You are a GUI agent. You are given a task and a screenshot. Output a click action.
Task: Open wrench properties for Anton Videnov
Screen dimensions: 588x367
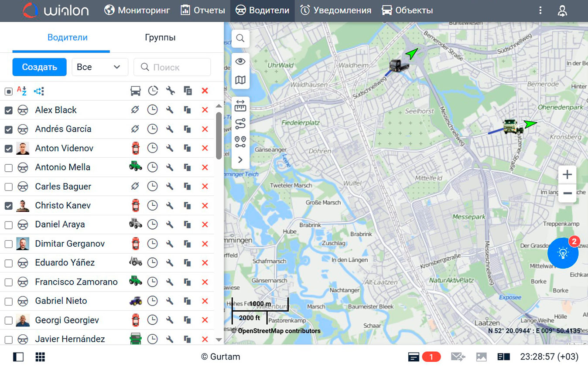point(170,148)
